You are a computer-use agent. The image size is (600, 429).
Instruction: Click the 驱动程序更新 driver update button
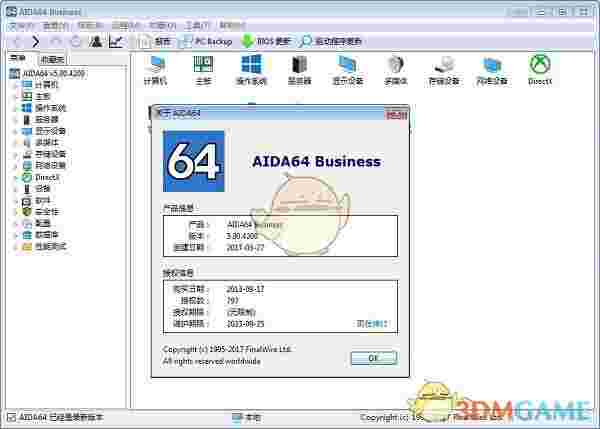coord(331,41)
